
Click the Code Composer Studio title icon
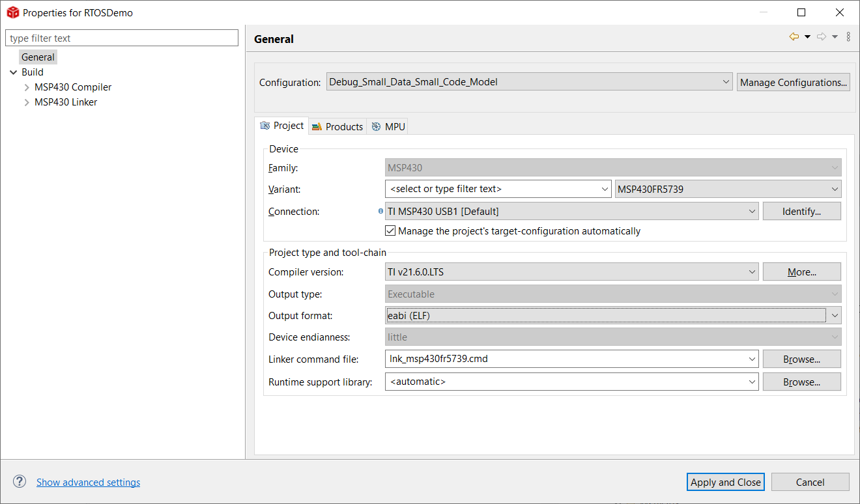click(12, 12)
